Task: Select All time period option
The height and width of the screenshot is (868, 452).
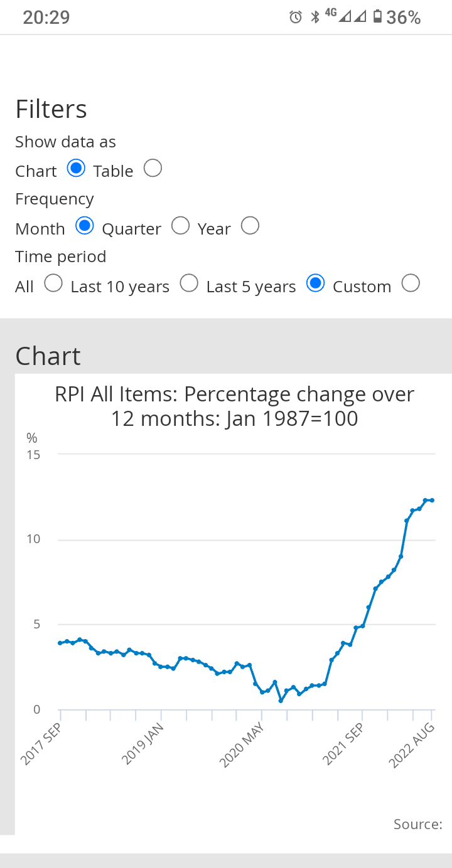Action: [53, 283]
